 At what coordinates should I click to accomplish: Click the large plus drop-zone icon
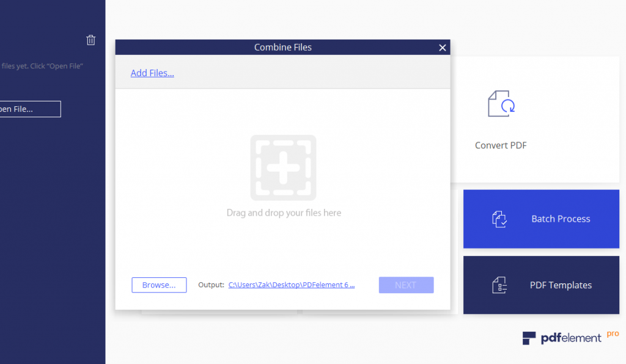pyautogui.click(x=283, y=167)
